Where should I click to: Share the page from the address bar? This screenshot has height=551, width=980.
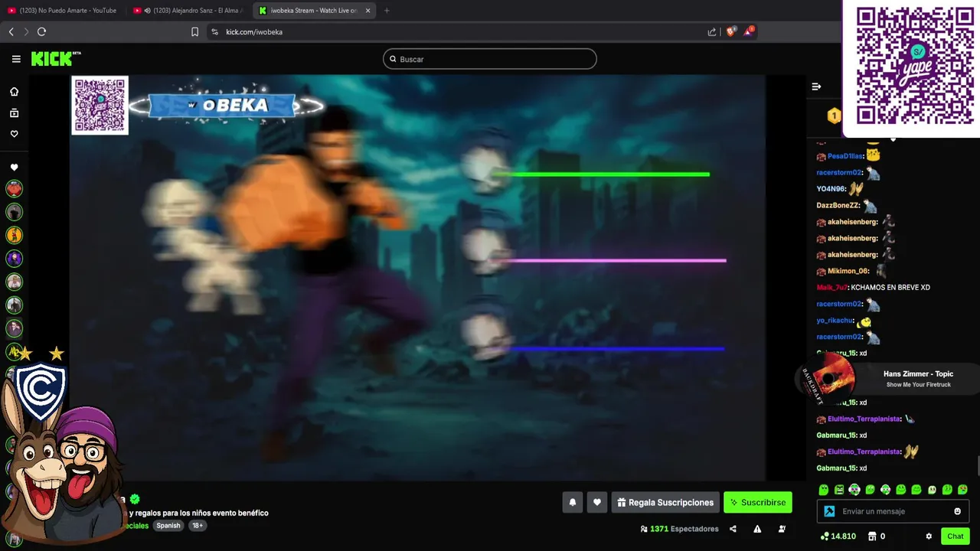point(712,31)
